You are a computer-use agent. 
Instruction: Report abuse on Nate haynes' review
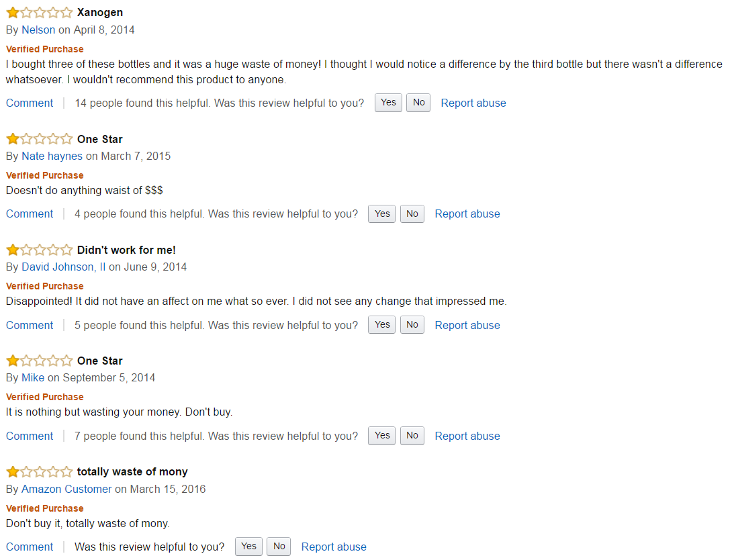tap(467, 214)
